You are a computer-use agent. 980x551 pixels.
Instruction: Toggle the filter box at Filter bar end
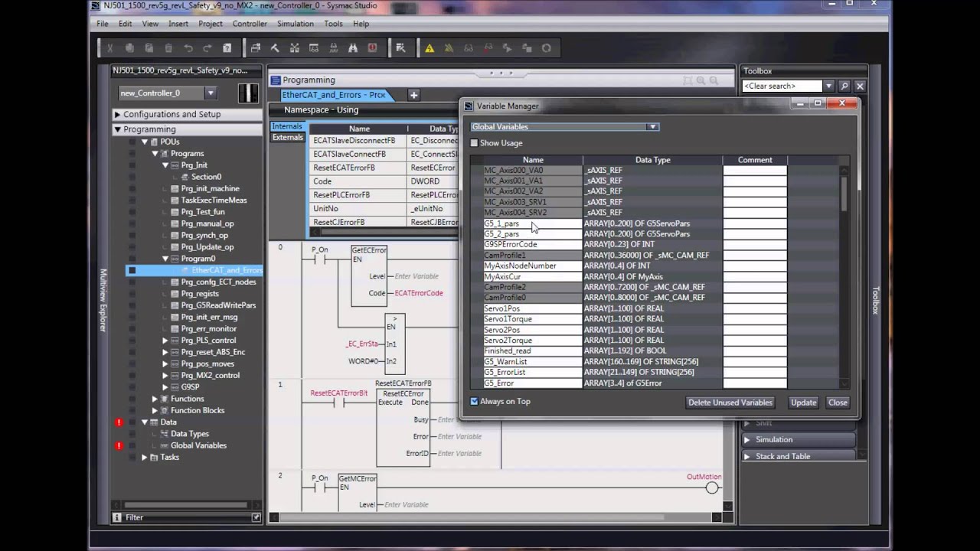(256, 517)
